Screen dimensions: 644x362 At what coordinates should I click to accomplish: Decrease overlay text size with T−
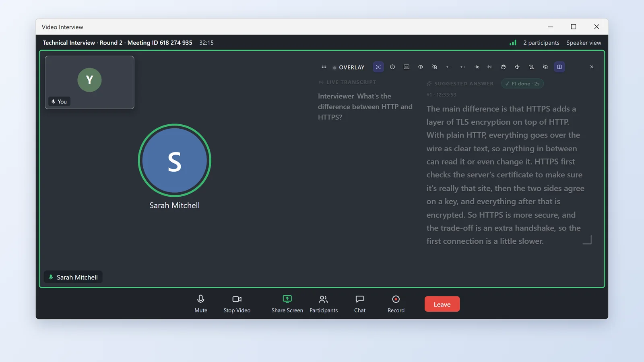tap(449, 67)
